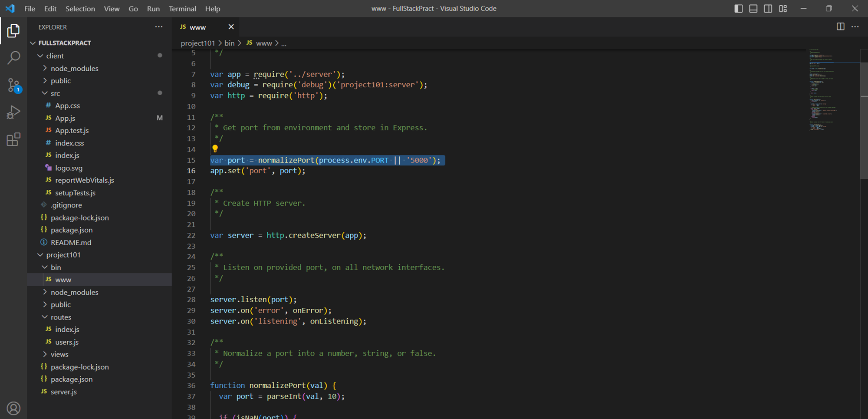868x419 pixels.
Task: Click the VS Code logo icon
Action: click(10, 9)
